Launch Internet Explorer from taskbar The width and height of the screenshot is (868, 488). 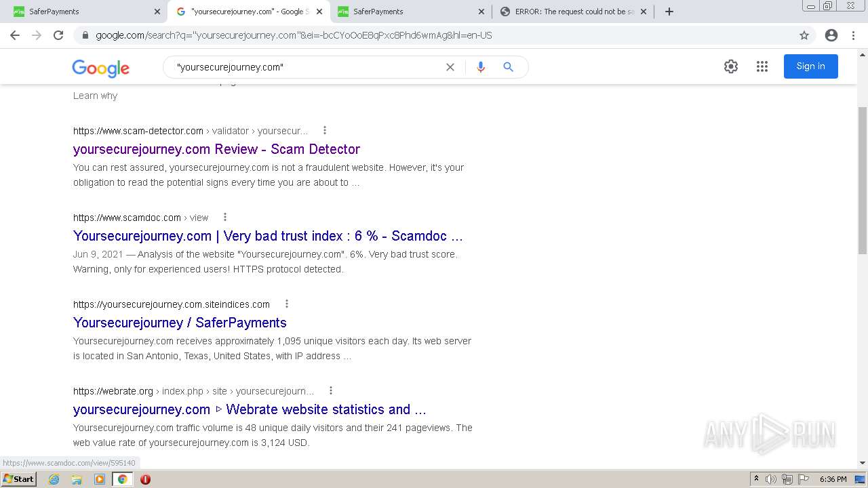pos(54,479)
